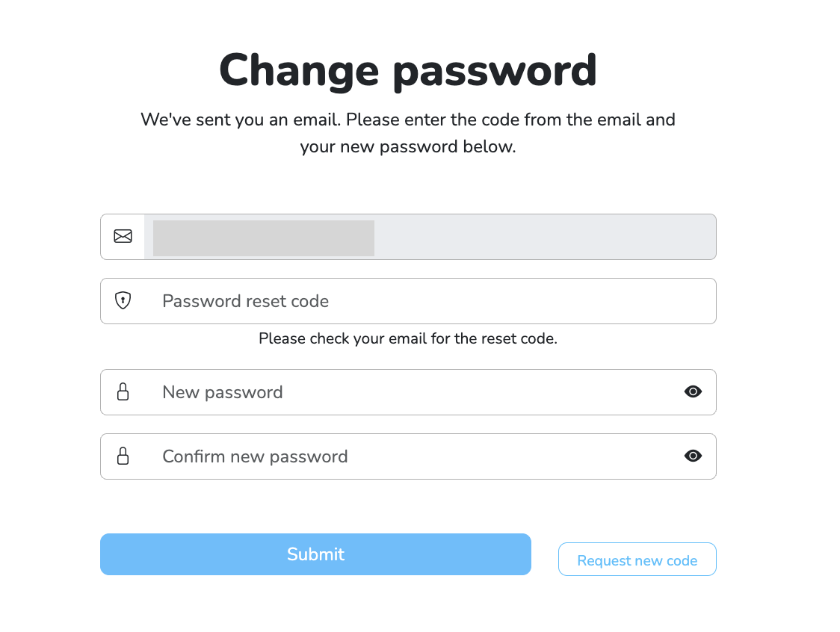The image size is (840, 632).
Task: Click the shield icon beside reset code
Action: click(123, 301)
